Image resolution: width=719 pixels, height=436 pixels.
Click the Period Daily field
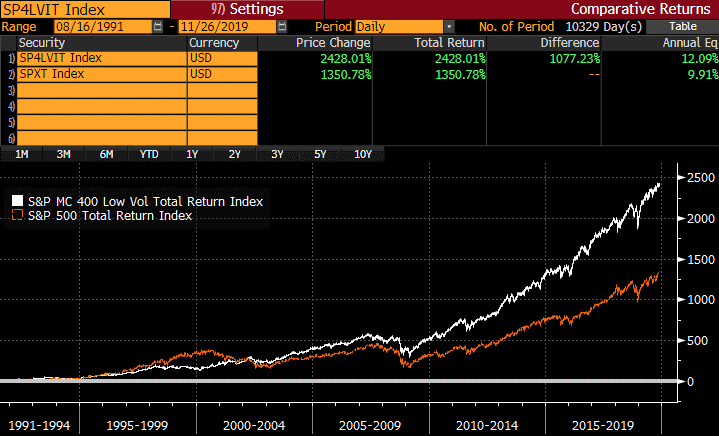pyautogui.click(x=399, y=27)
